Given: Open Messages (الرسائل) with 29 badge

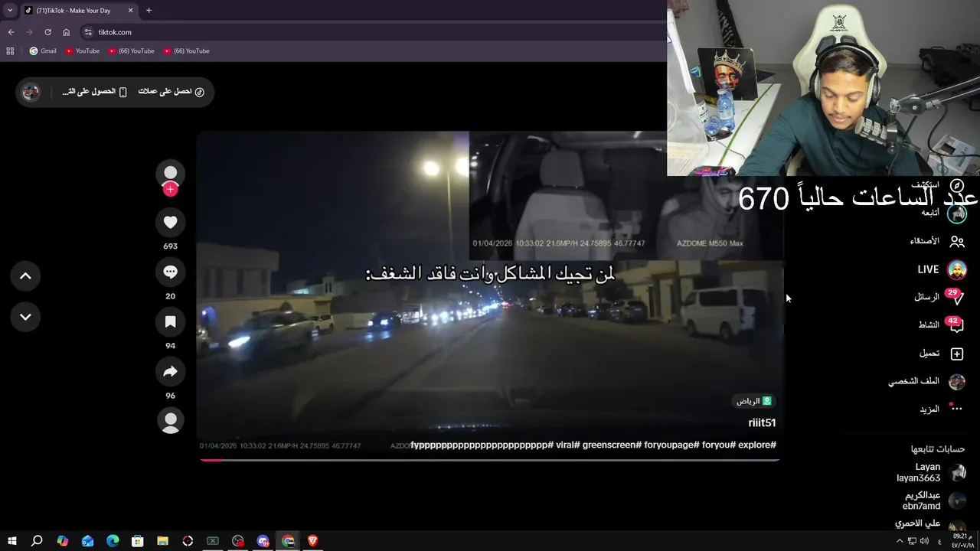Looking at the screenshot, I should click(x=939, y=297).
